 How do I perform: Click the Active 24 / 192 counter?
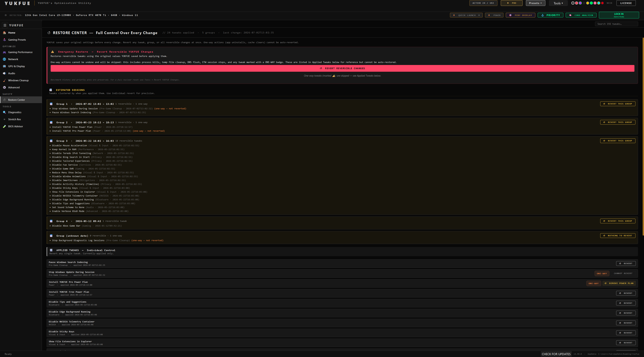(483, 3)
